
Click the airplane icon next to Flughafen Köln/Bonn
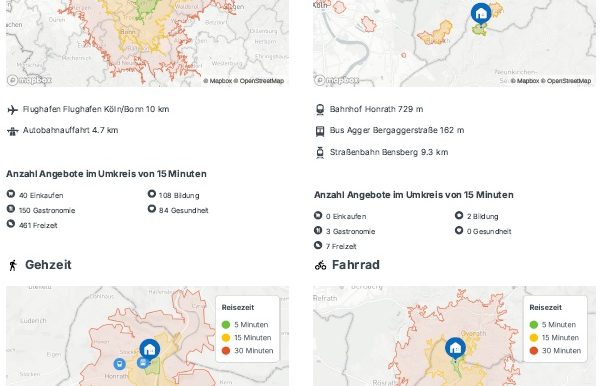click(13, 110)
